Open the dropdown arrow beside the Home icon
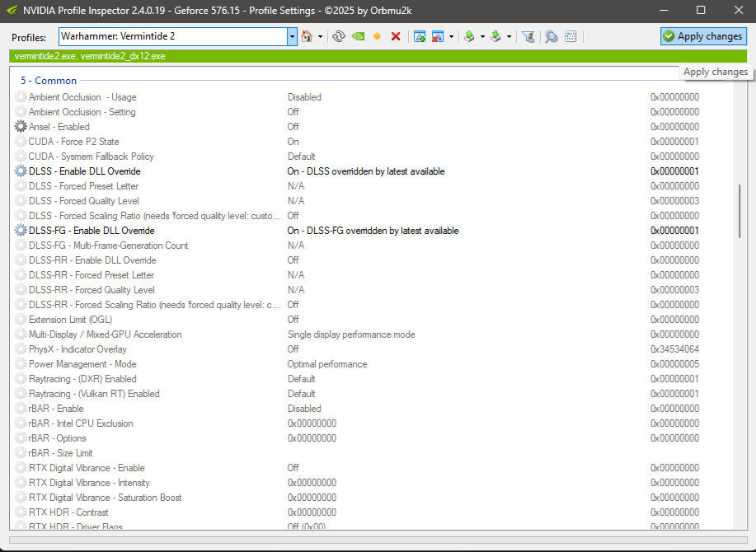 point(320,36)
